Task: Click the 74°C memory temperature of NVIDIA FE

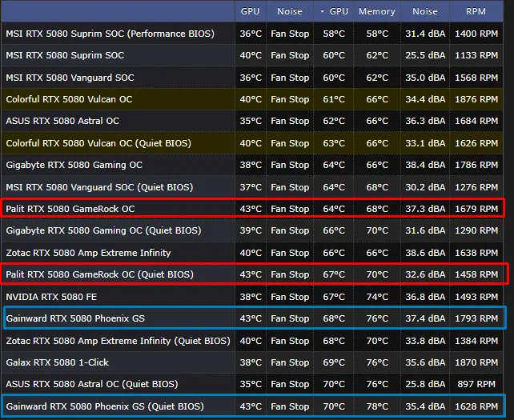Action: [377, 297]
